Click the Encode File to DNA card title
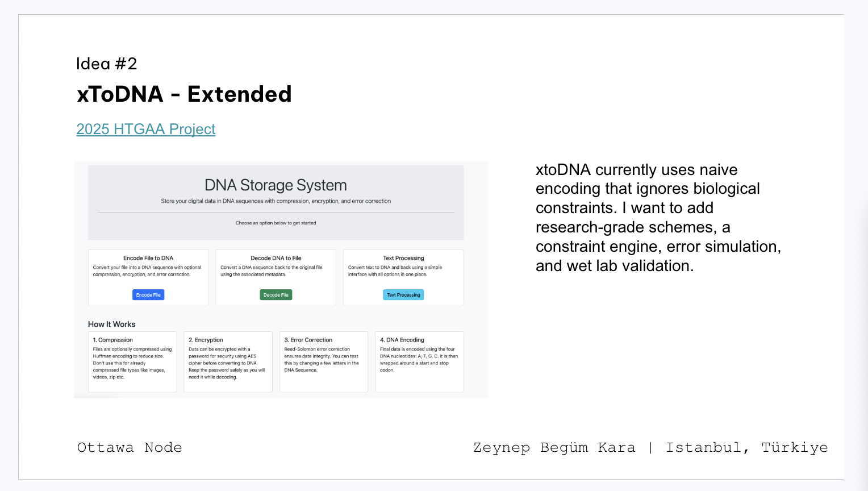 pyautogui.click(x=148, y=258)
